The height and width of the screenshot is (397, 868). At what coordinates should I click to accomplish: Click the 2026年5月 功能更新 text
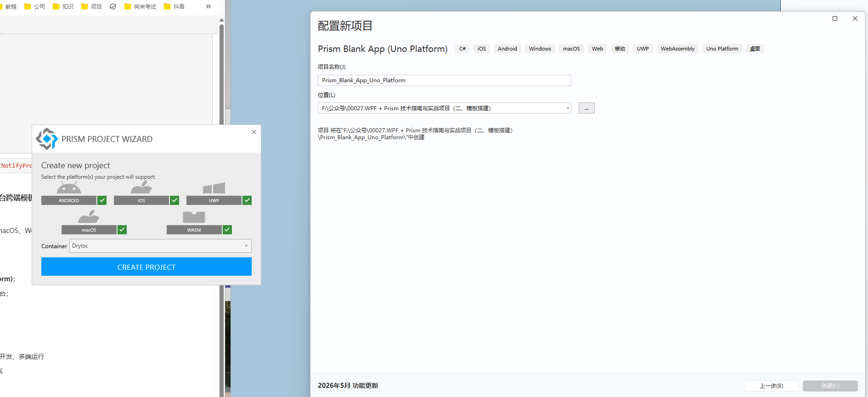point(348,386)
